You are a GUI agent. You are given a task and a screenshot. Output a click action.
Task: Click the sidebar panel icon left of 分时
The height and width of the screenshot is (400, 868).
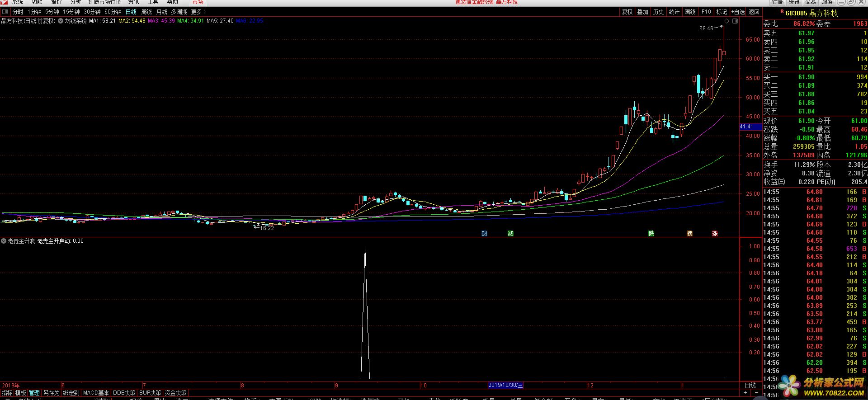click(x=5, y=12)
